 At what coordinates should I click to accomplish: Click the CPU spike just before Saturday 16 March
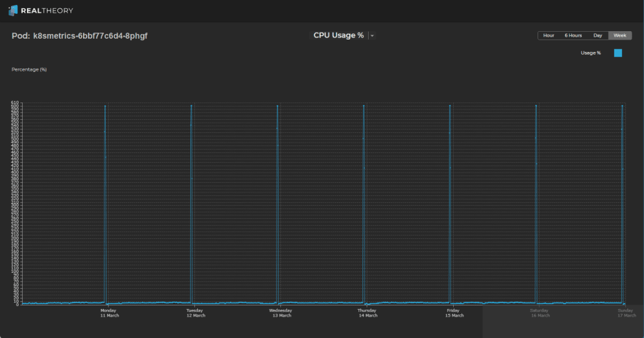pyautogui.click(x=536, y=204)
